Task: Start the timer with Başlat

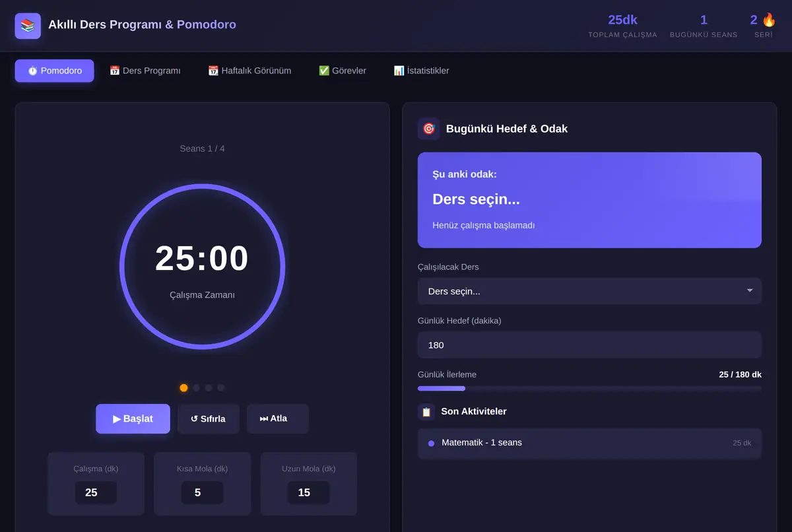Action: (x=133, y=418)
